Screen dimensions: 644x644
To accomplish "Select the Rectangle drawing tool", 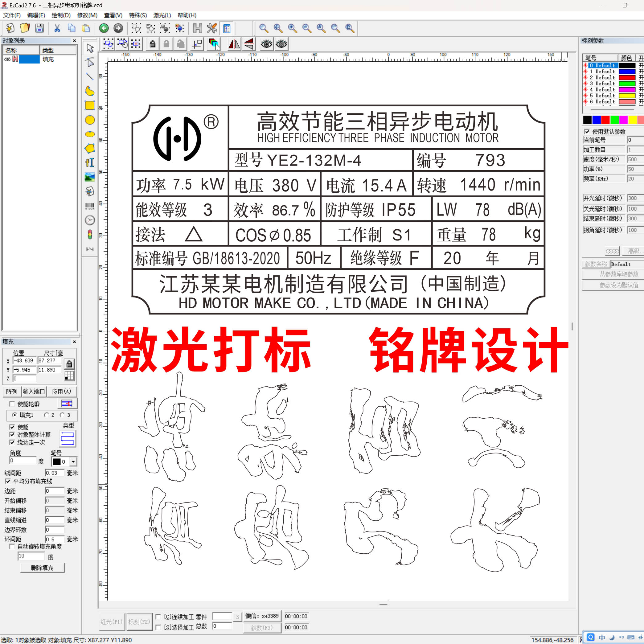I will pyautogui.click(x=89, y=106).
